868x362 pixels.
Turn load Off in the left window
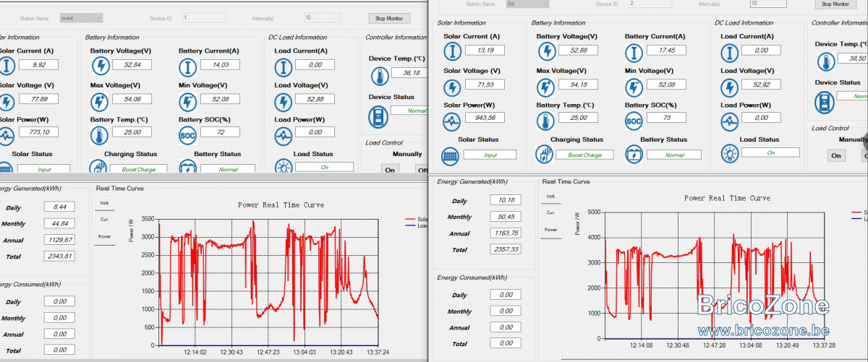(x=422, y=170)
